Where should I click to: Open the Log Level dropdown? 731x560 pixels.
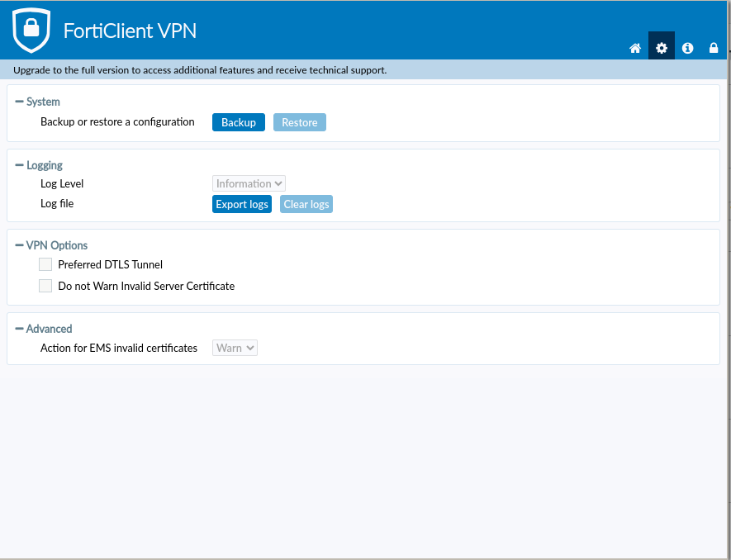pyautogui.click(x=249, y=184)
